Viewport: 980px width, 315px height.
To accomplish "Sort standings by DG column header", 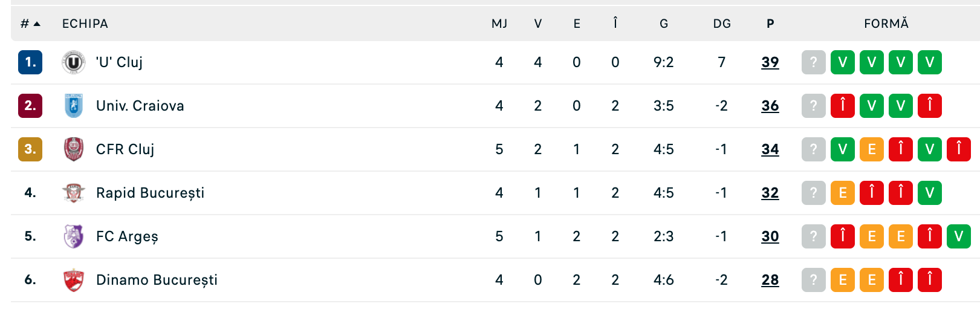I will click(722, 24).
